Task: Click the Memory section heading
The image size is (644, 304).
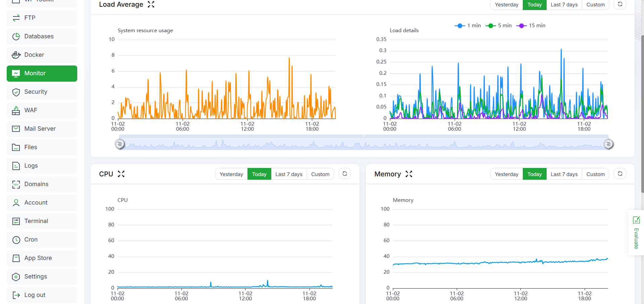Action: pyautogui.click(x=387, y=174)
